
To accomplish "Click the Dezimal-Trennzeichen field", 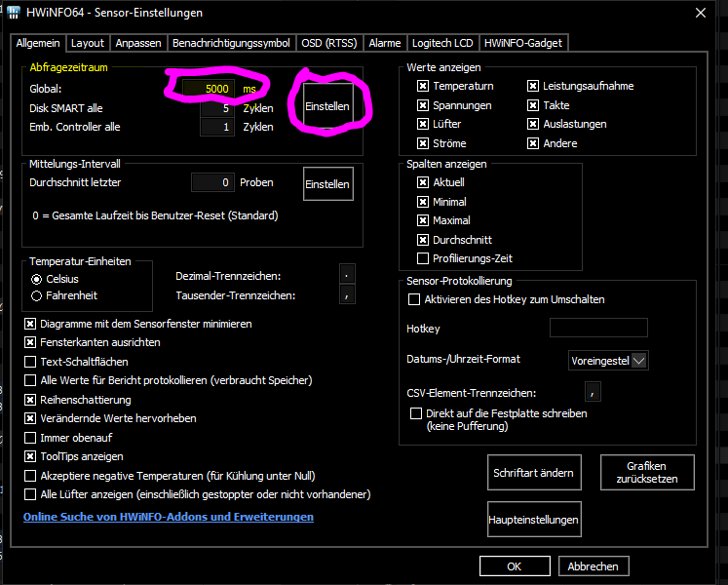I will click(x=347, y=274).
